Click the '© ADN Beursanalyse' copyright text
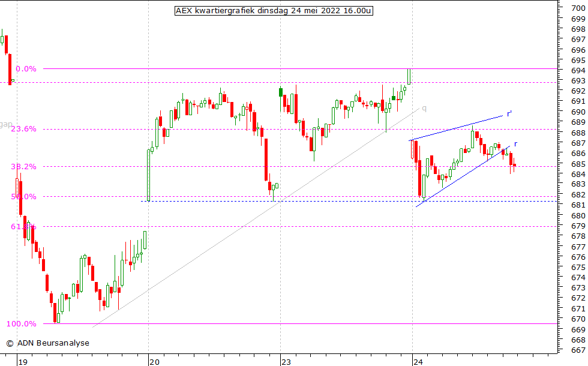Image resolution: width=588 pixels, height=366 pixels. 47,343
